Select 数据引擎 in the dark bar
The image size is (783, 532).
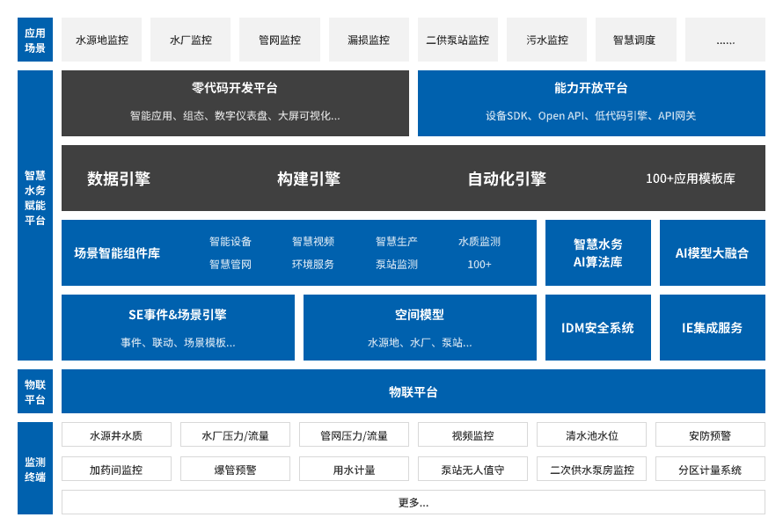tap(119, 179)
